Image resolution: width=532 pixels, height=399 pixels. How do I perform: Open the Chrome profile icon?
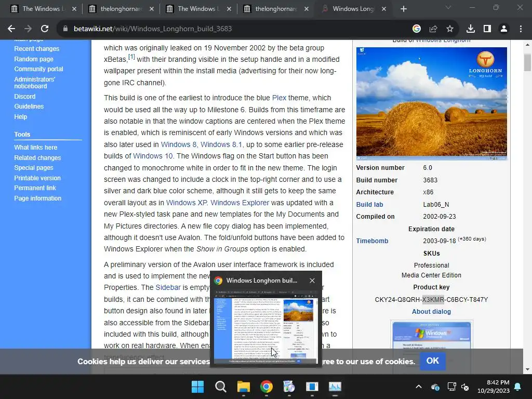point(504,29)
